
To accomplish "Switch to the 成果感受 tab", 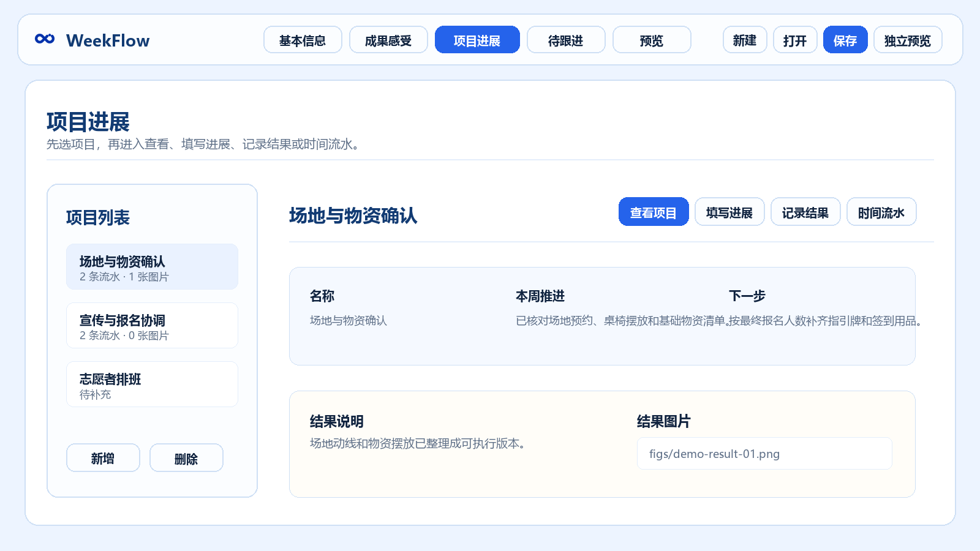I will point(388,40).
